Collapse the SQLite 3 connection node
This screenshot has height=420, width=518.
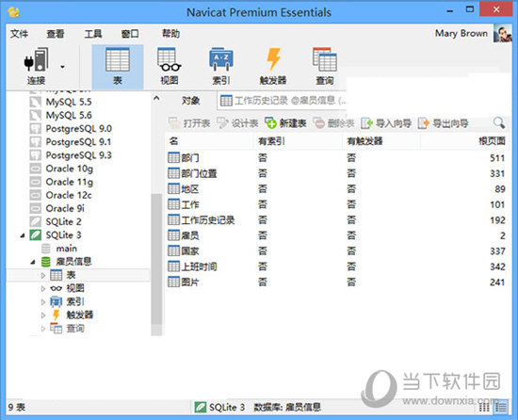[x=23, y=235]
